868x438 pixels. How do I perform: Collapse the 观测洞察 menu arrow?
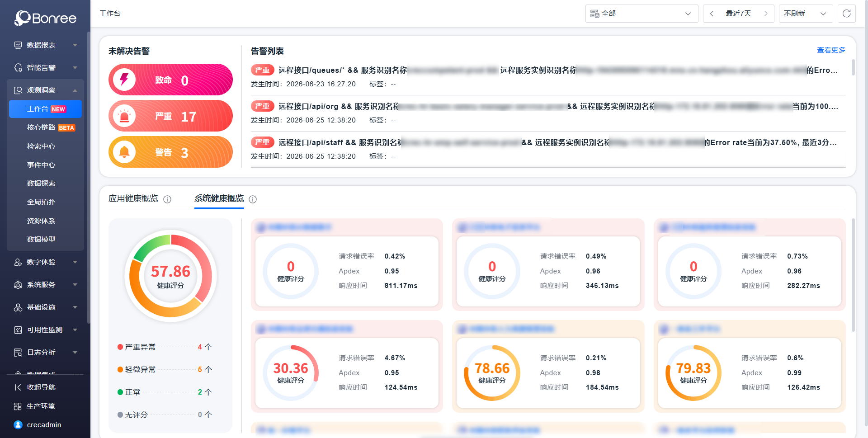[x=75, y=90]
